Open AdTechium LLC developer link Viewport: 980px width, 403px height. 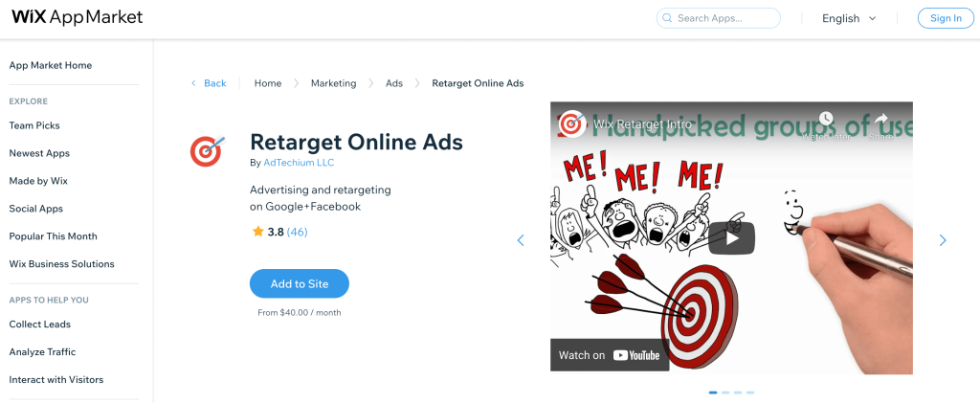point(299,163)
